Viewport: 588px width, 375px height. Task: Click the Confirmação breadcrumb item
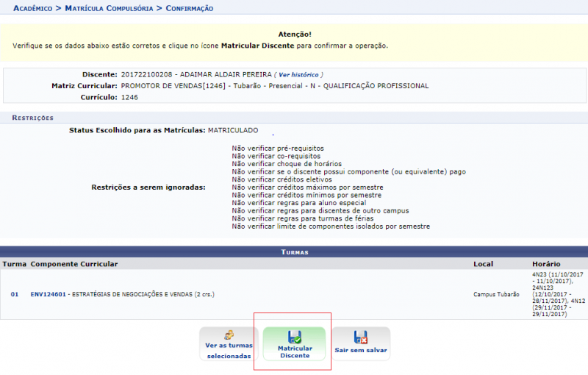[x=189, y=8]
